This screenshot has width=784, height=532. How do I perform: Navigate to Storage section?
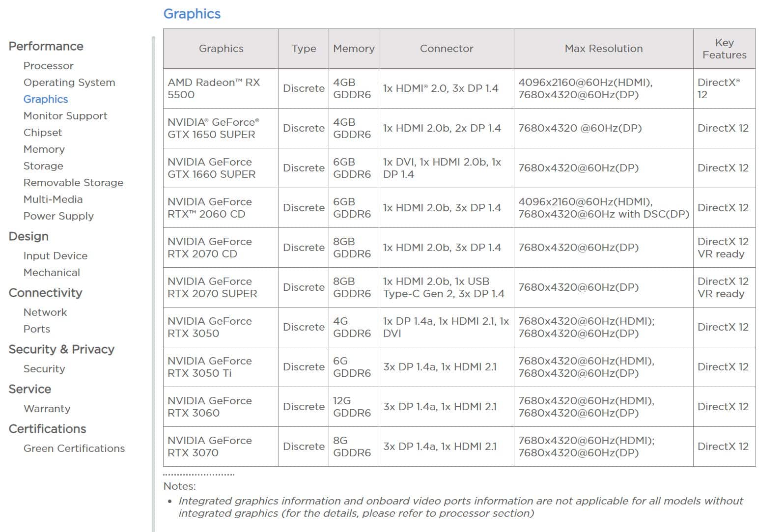[43, 166]
